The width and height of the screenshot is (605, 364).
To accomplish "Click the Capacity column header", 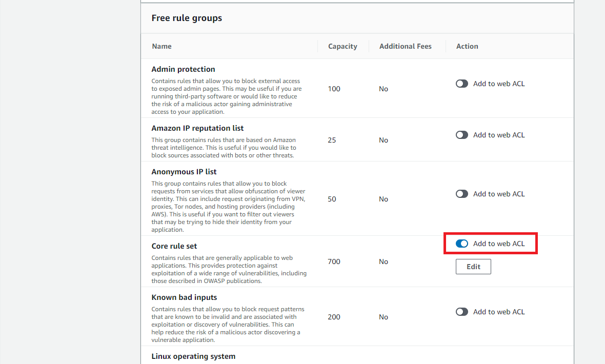I will (342, 46).
